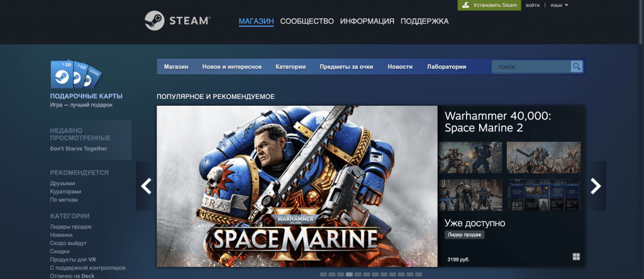The width and height of the screenshot is (644, 279).
Task: Open Продукты для VR link
Action: coord(73,259)
